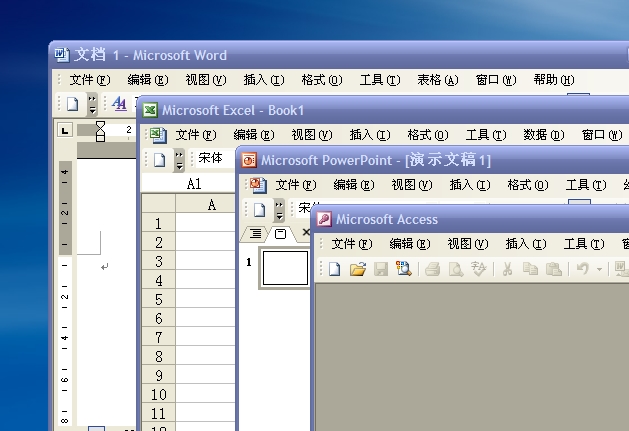
Task: Click Word's vertical ruler
Action: click(x=65, y=293)
